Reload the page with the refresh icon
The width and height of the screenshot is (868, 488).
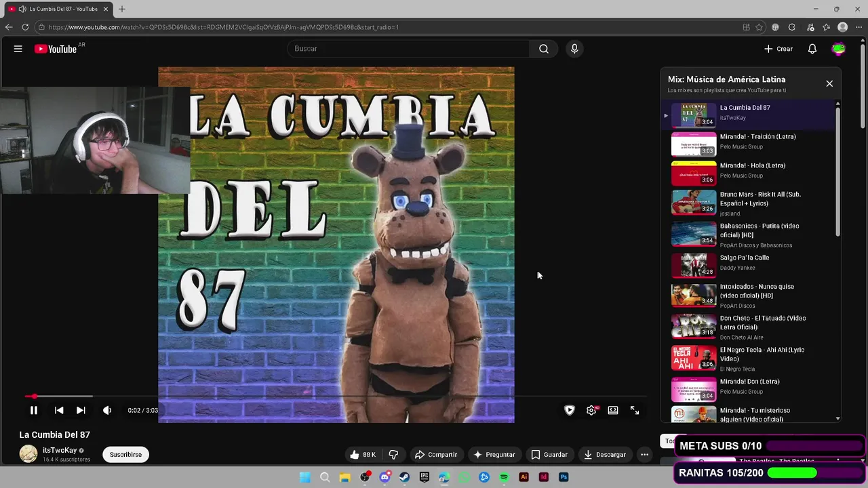pyautogui.click(x=25, y=27)
